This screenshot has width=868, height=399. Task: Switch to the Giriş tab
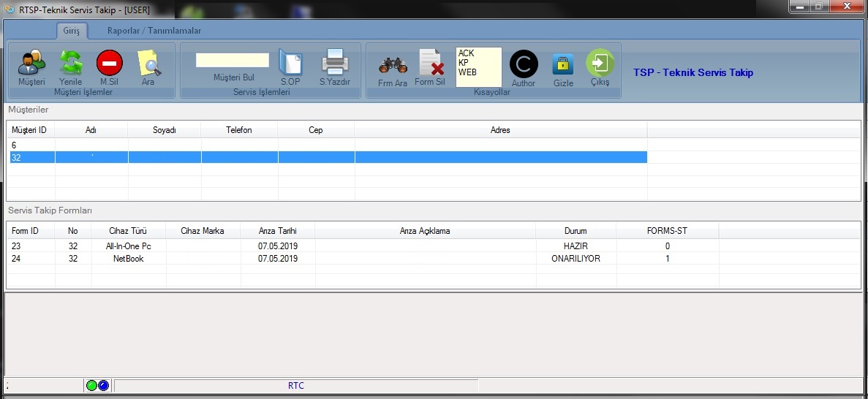(x=72, y=31)
